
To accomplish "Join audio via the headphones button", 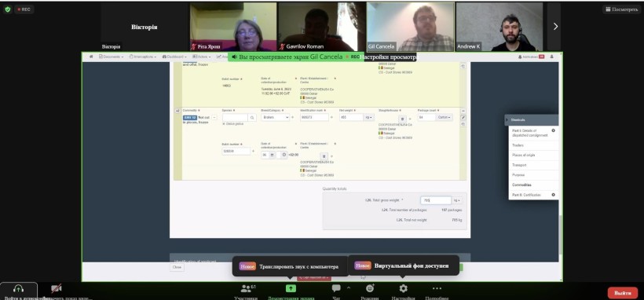I will (x=19, y=288).
